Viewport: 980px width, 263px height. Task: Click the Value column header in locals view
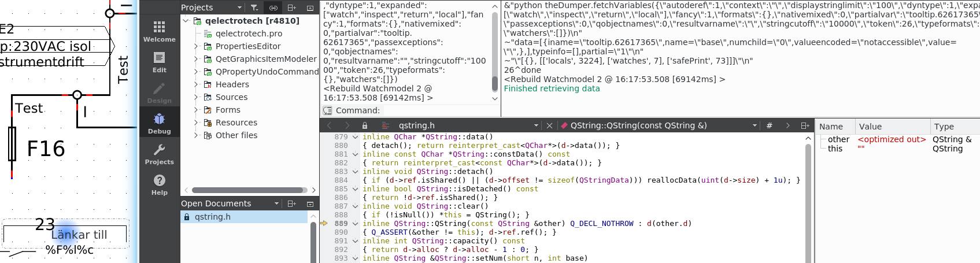(870, 127)
